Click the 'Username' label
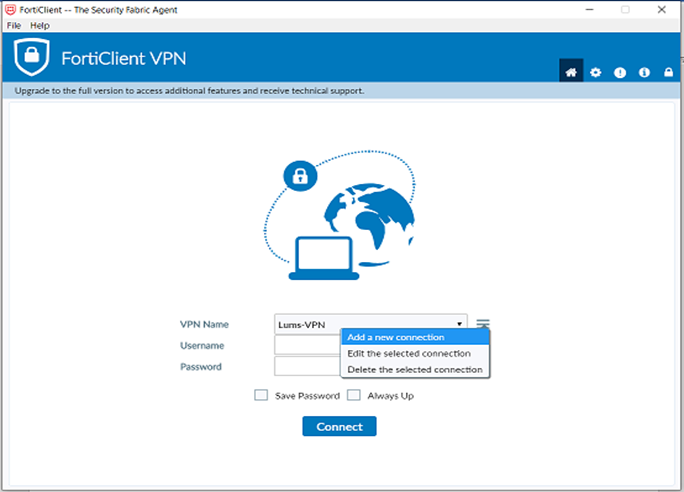Viewport: 684px width, 492px height. pyautogui.click(x=202, y=345)
